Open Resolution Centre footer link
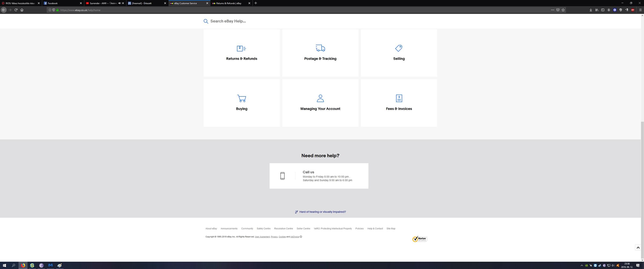The height and width of the screenshot is (269, 644). coord(284,229)
